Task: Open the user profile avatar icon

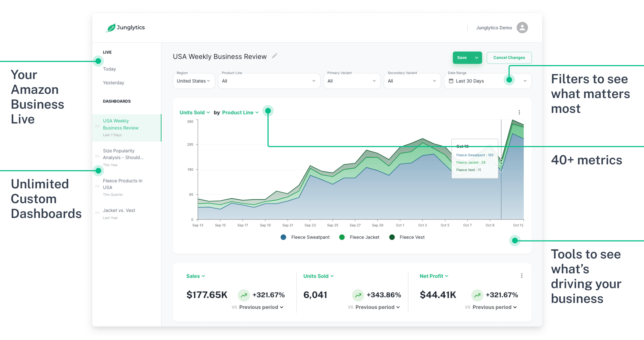Action: coord(522,28)
